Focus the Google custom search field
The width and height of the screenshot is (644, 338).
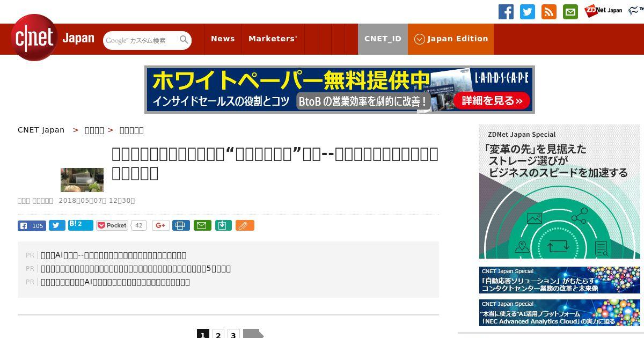tap(141, 40)
